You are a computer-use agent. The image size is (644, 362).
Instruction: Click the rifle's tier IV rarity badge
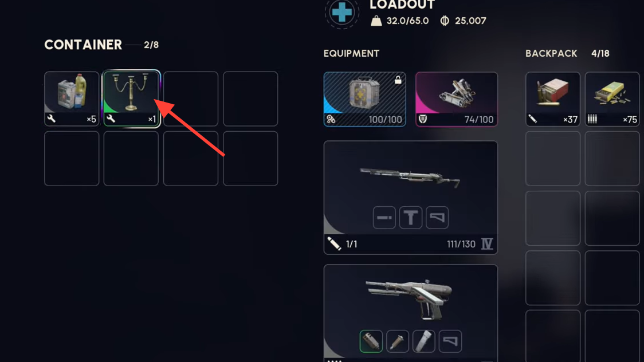487,244
